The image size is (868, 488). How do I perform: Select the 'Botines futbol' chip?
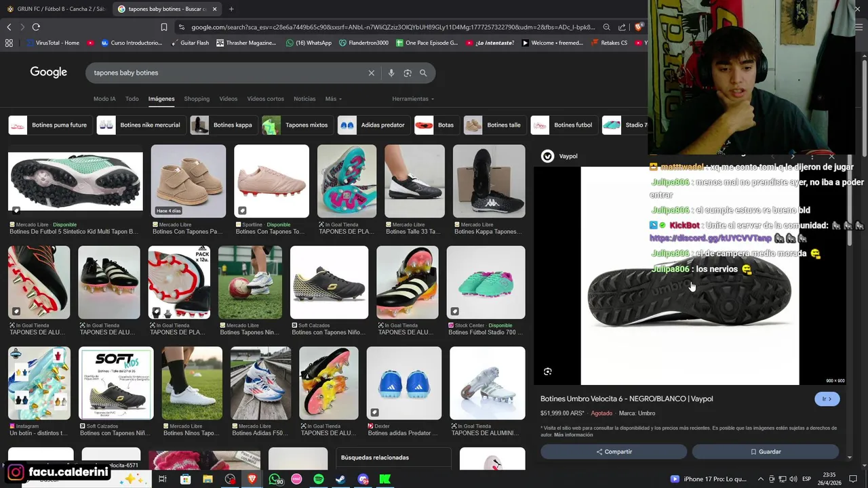tap(563, 125)
